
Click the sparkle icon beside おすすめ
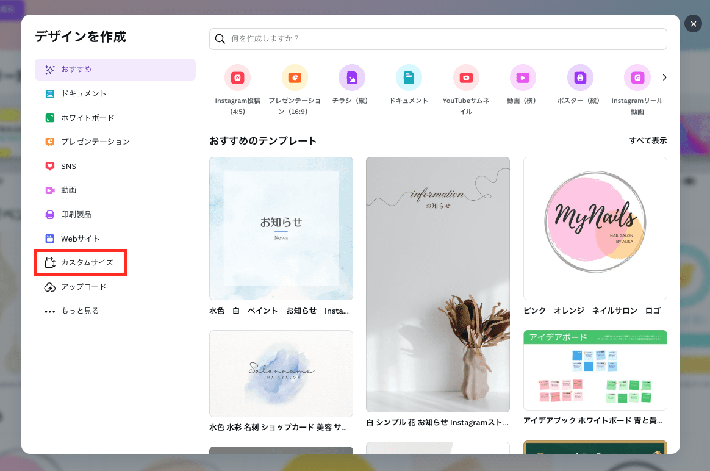click(x=50, y=70)
